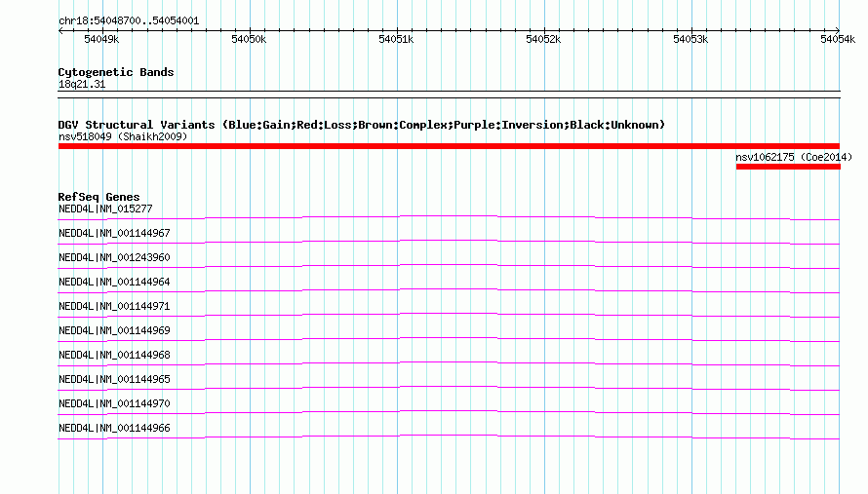
Task: Select the RefSeq Genes track title
Action: [99, 197]
